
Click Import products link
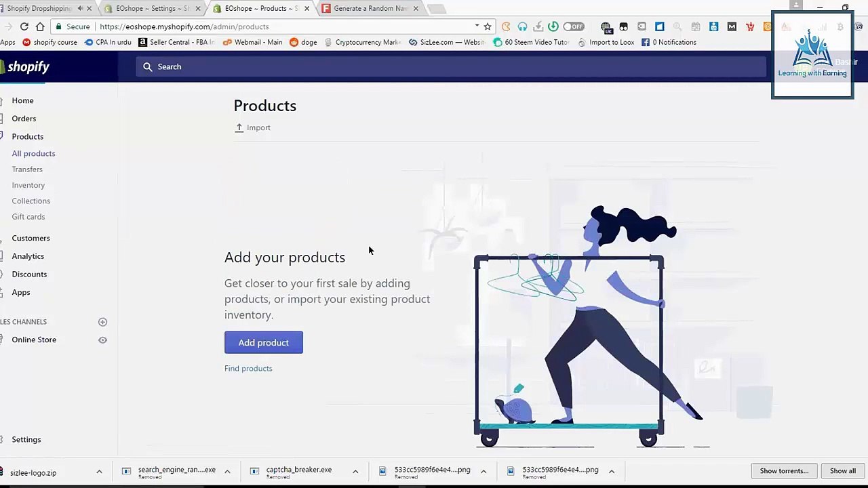point(252,127)
